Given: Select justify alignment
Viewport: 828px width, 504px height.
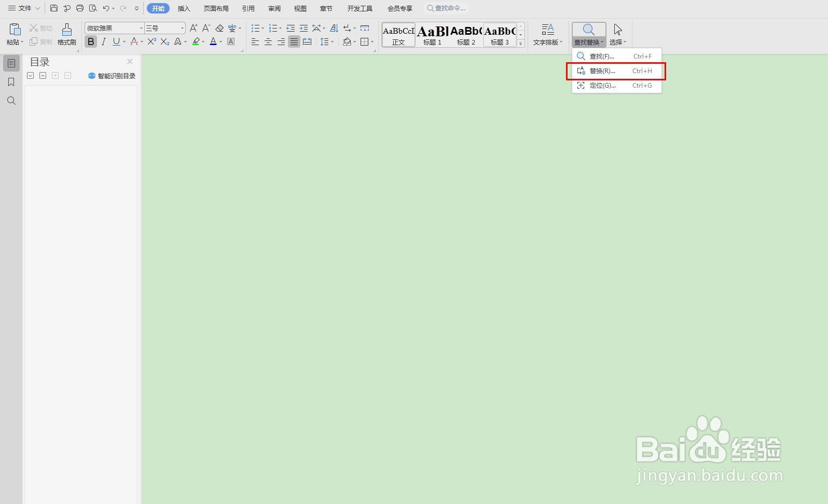Looking at the screenshot, I should (x=294, y=41).
